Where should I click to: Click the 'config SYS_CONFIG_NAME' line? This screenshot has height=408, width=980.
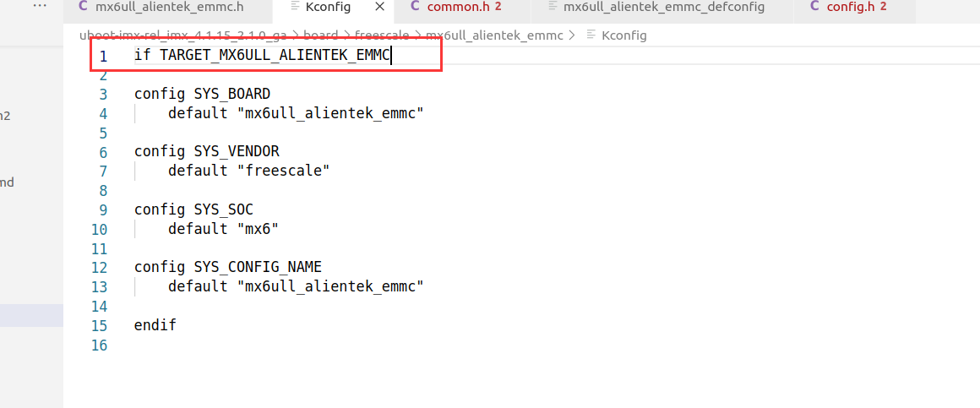[227, 268]
